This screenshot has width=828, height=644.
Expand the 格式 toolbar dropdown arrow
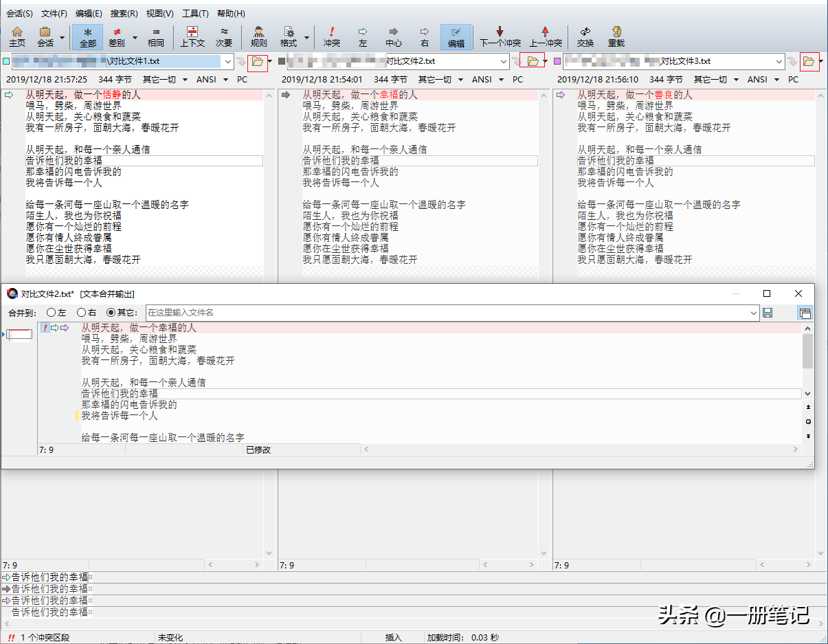tap(306, 37)
